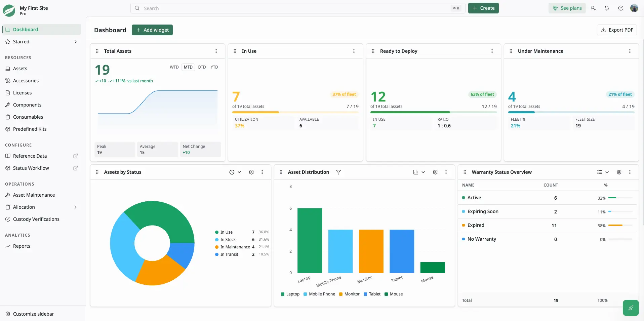Select the WTD time range toggle
This screenshot has height=321, width=644.
(174, 67)
